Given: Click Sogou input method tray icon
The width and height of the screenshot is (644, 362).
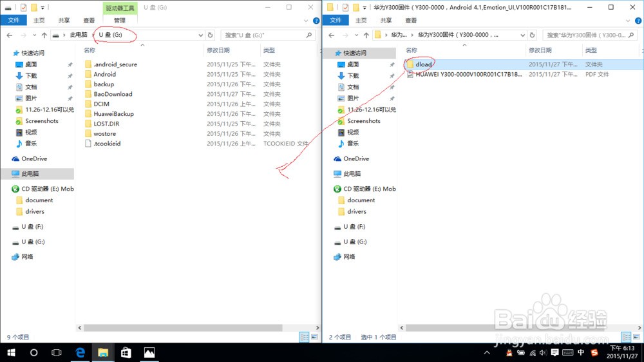Looking at the screenshot, I should (x=594, y=352).
